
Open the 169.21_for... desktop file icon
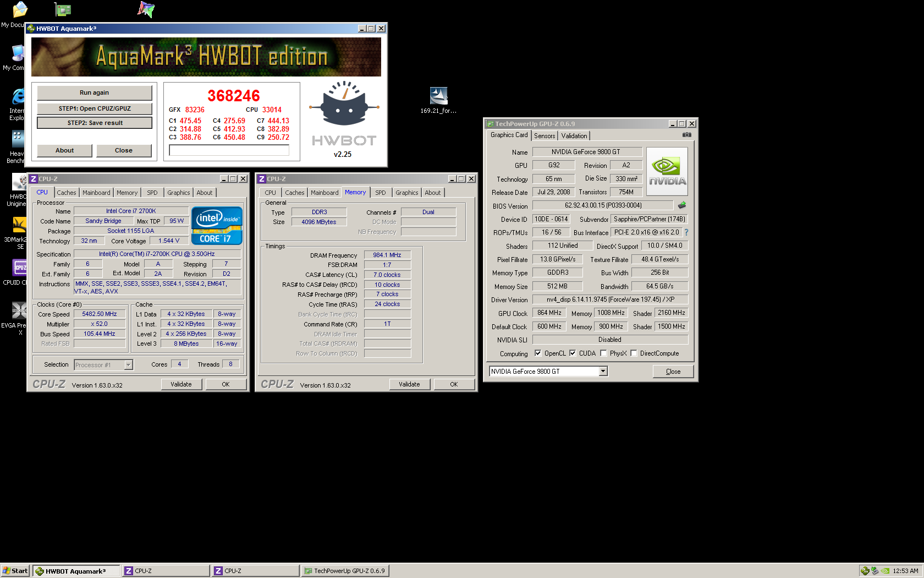tap(438, 96)
